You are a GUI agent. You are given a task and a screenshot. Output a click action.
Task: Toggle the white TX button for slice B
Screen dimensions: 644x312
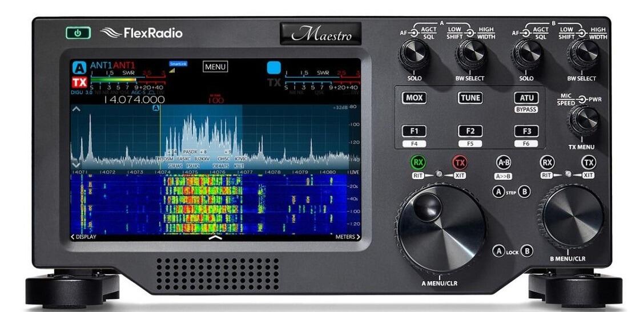click(589, 163)
